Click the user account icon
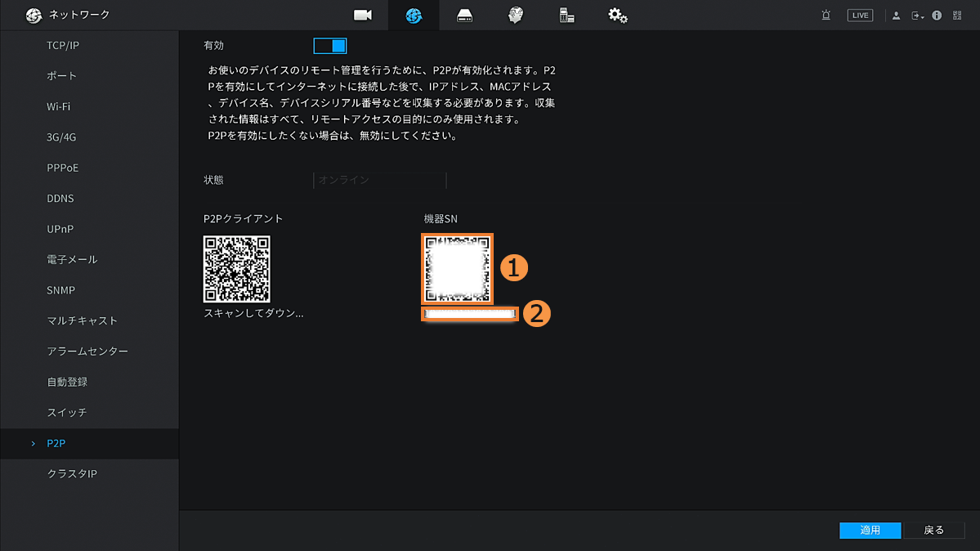The width and height of the screenshot is (980, 551). click(x=896, y=16)
